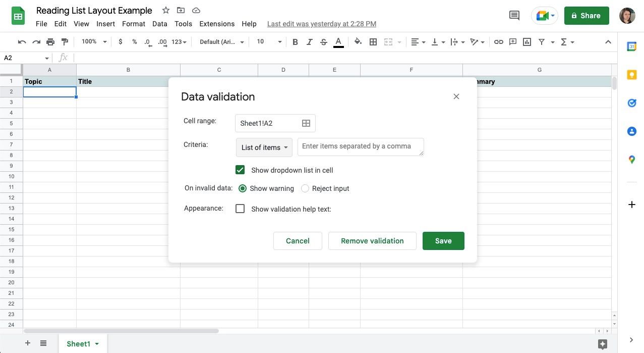This screenshot has width=644, height=353.
Task: Insert a chart from toolbar
Action: coord(527,42)
